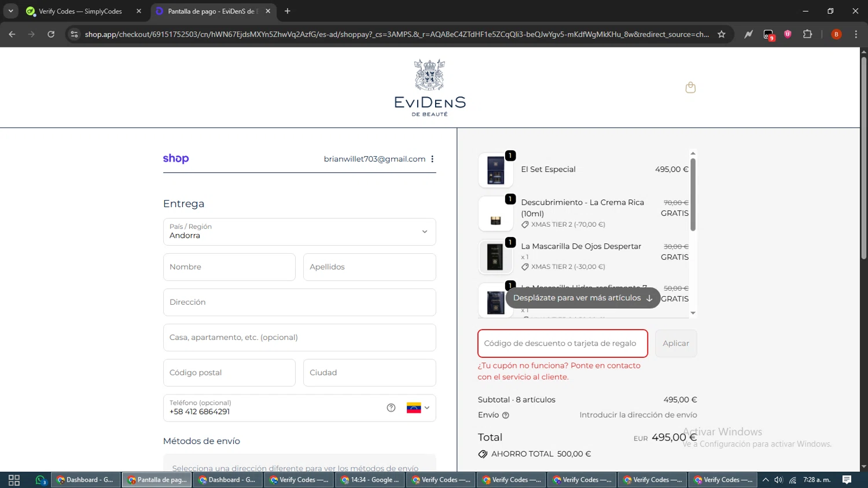868x488 pixels.
Task: Click the order list scrollbar up arrow
Action: [x=693, y=154]
